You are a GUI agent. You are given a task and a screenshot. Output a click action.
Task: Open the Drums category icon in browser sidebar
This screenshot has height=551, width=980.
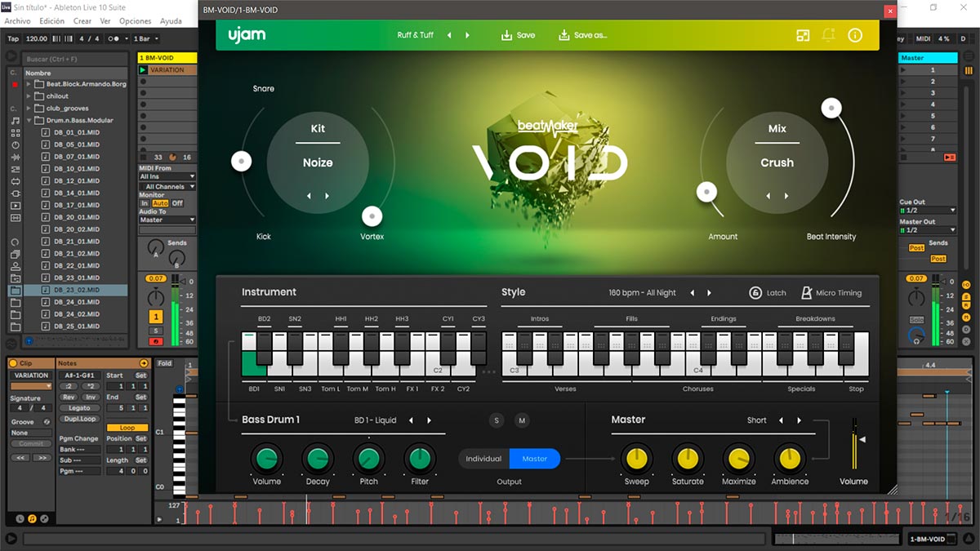(x=15, y=133)
